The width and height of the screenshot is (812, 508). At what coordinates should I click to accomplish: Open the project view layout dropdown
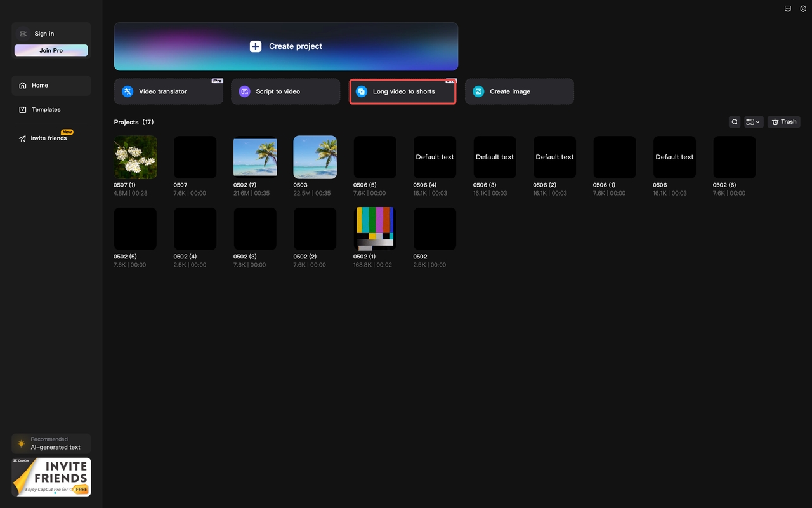[753, 121]
